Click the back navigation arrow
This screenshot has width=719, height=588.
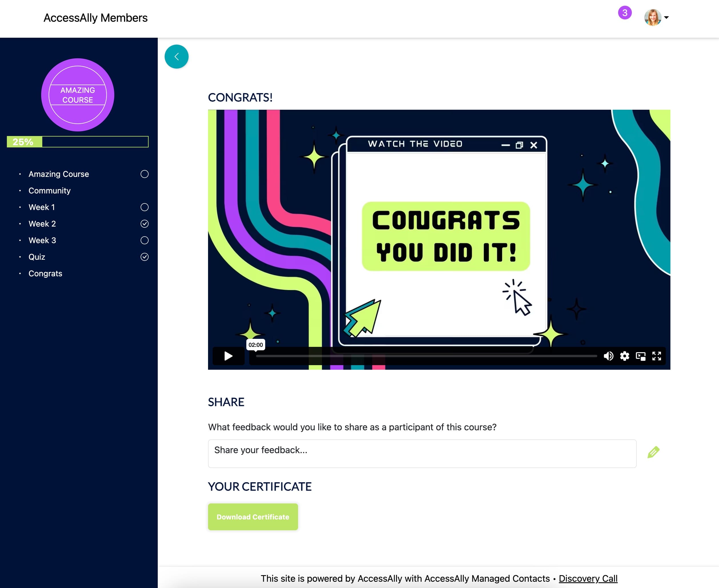click(177, 57)
